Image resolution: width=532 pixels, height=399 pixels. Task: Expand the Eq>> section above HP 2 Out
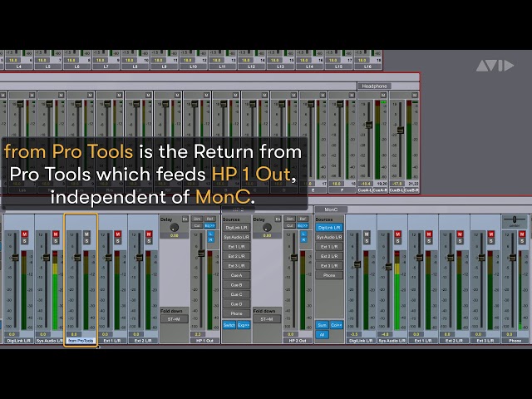coord(303,225)
